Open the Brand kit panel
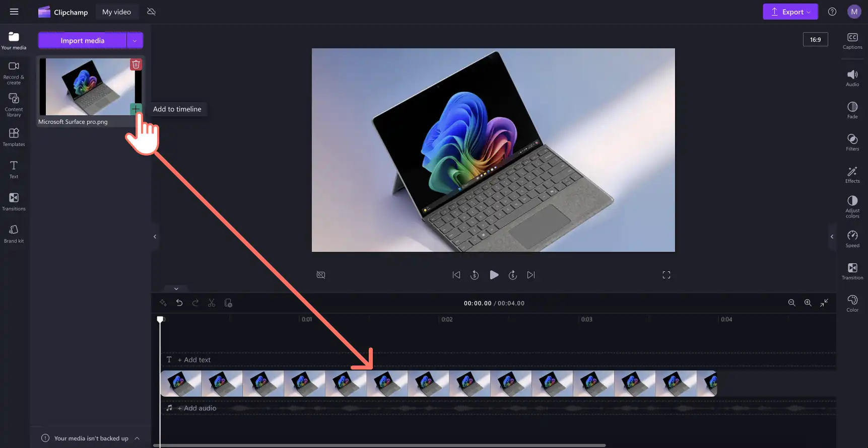 click(14, 234)
